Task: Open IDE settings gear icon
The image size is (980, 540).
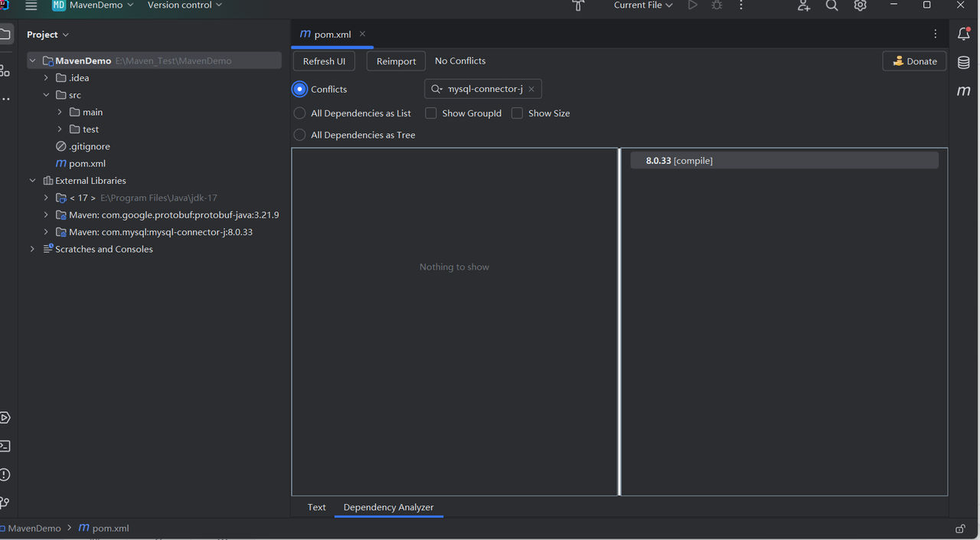Action: tap(861, 5)
